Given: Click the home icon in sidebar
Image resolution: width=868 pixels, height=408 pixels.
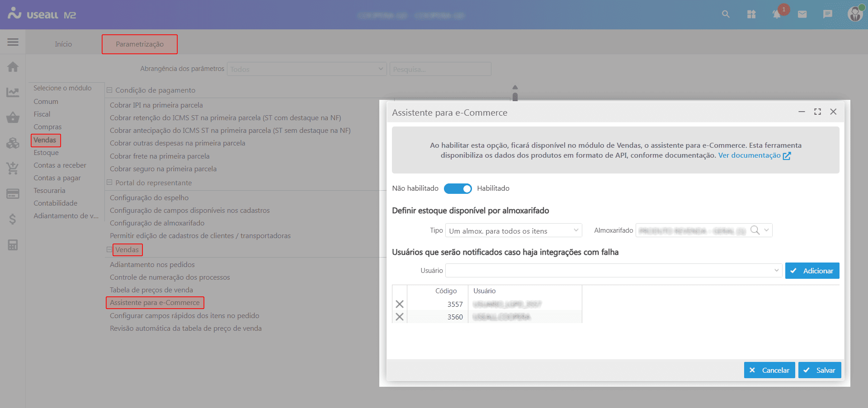Looking at the screenshot, I should [x=13, y=67].
